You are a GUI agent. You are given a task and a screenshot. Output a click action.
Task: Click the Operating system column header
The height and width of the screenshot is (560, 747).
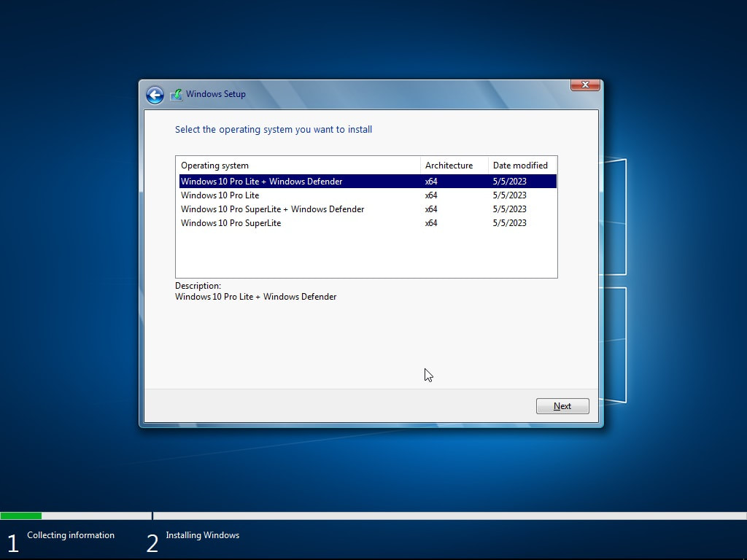tap(214, 166)
